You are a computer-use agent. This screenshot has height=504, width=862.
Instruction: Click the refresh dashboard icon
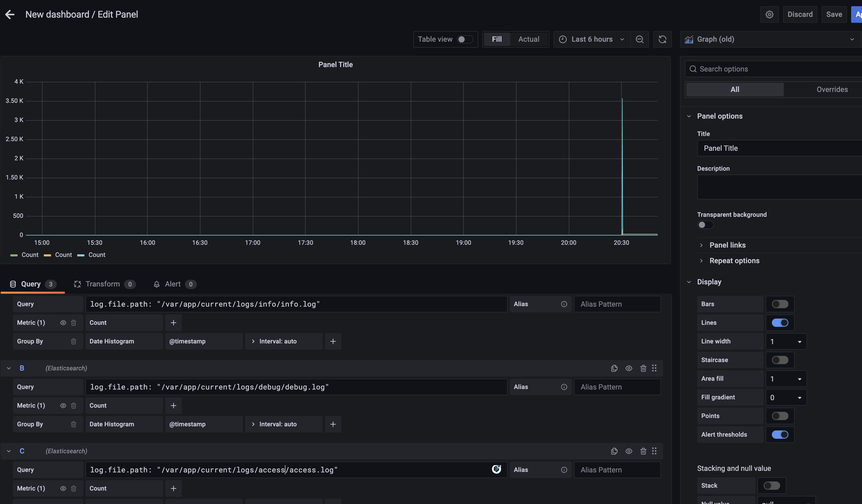click(x=662, y=39)
